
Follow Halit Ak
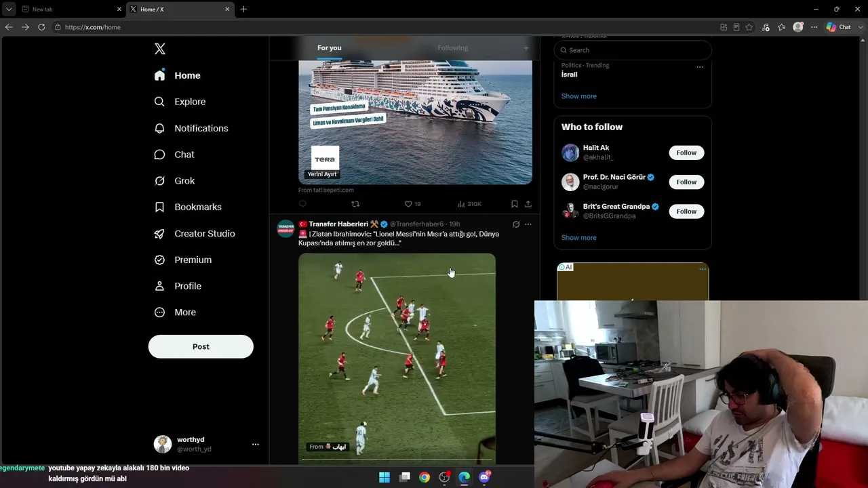point(686,152)
